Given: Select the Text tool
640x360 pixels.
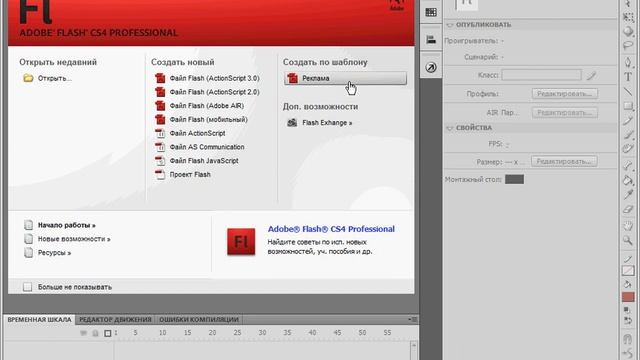Looking at the screenshot, I should [628, 77].
